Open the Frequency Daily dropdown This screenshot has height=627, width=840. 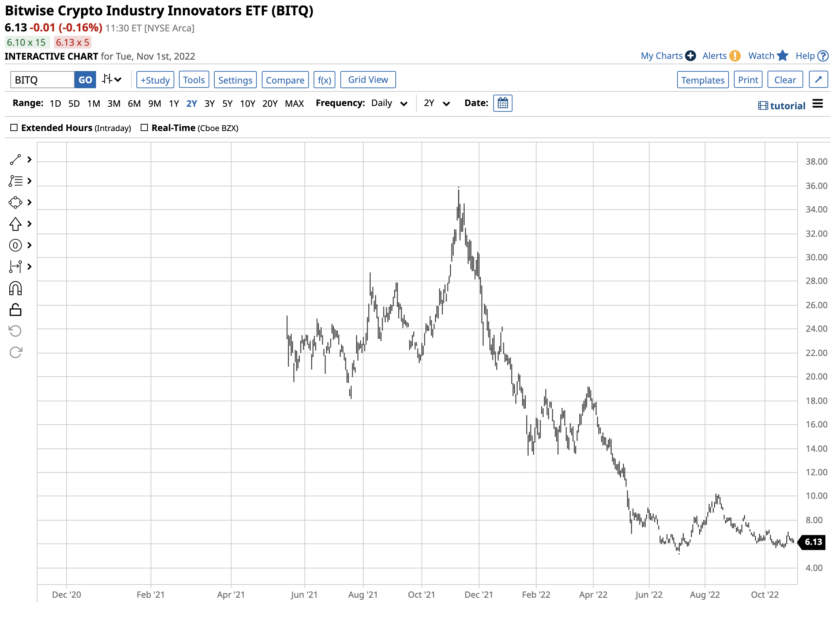(389, 103)
